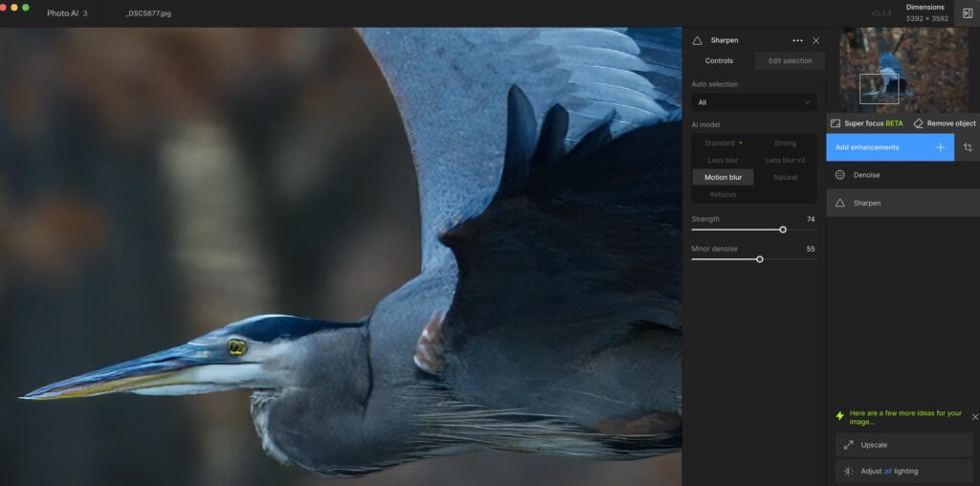The width and height of the screenshot is (980, 486).
Task: Open the Sharpen panel three-dots menu
Action: tap(797, 40)
